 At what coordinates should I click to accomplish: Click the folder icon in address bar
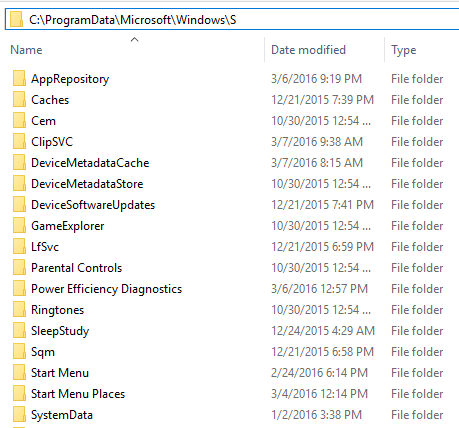pos(16,20)
